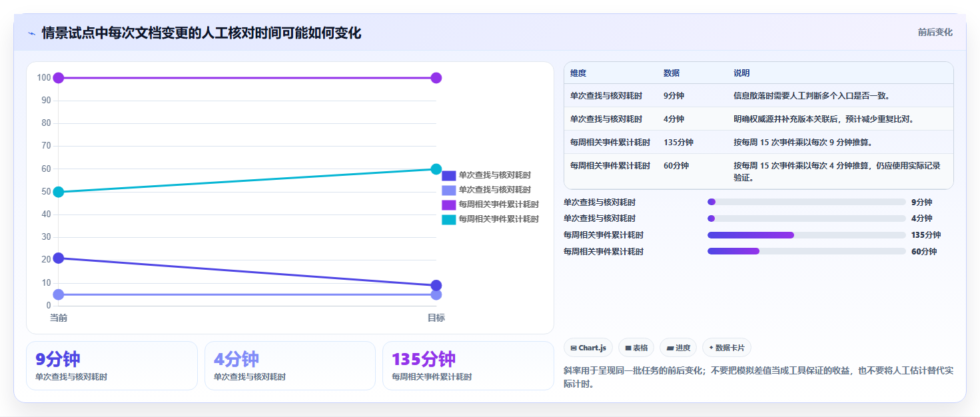Click the purple data point at 目标
The image size is (980, 417).
point(436,78)
